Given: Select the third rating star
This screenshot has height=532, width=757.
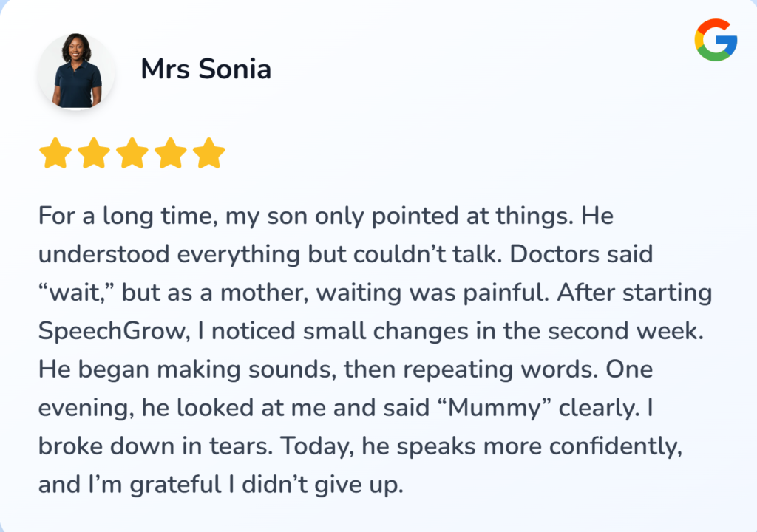Looking at the screenshot, I should [x=132, y=154].
